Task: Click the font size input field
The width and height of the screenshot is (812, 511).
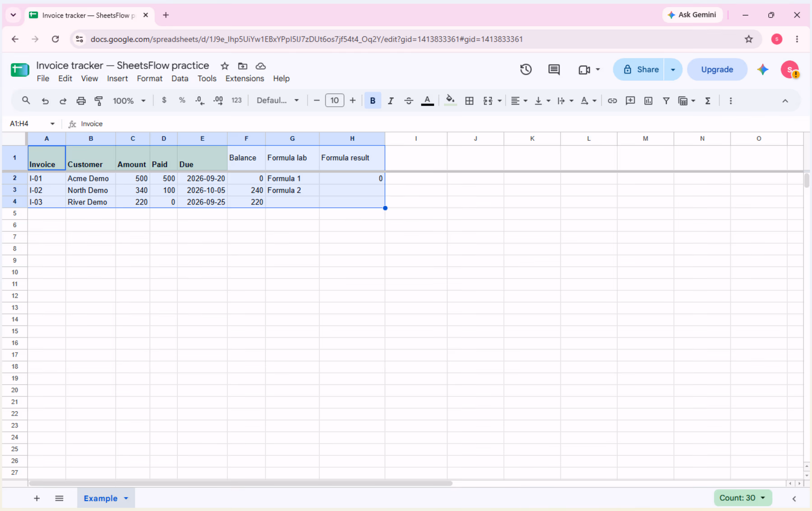Action: [334, 100]
